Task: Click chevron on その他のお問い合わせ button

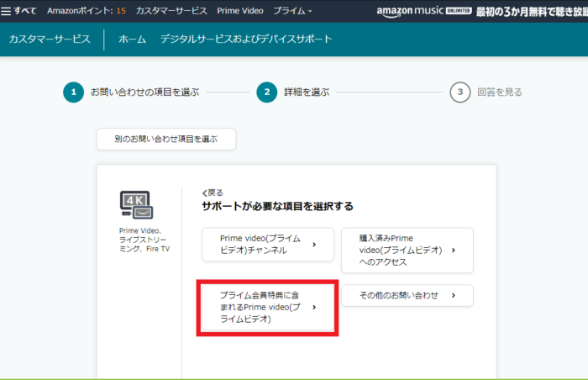Action: tap(454, 296)
